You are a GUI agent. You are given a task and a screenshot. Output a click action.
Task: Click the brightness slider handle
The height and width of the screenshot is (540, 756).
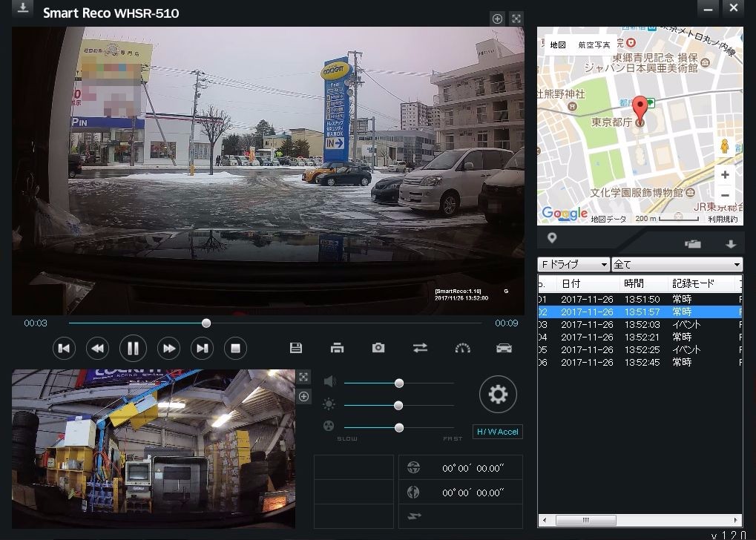click(x=398, y=405)
